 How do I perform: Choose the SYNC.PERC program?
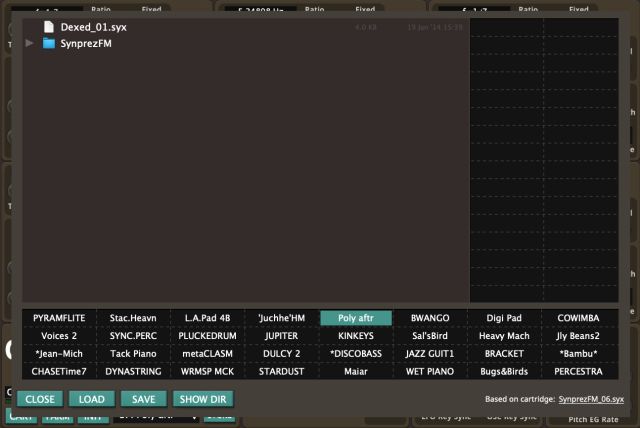tap(133, 336)
